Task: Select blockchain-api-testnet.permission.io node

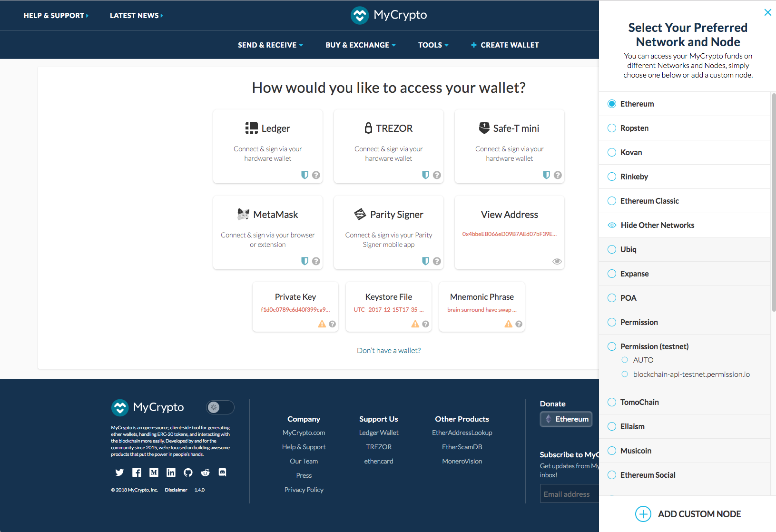Action: tap(686, 374)
